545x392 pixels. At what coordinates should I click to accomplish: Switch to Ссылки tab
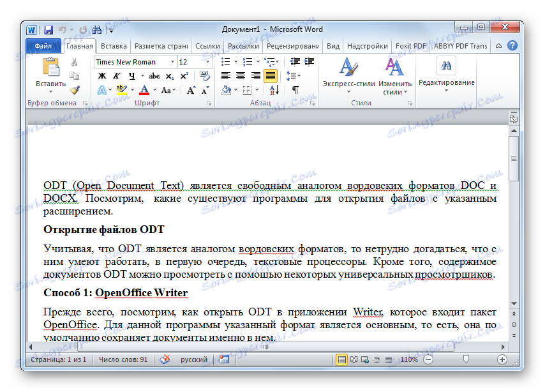point(207,46)
